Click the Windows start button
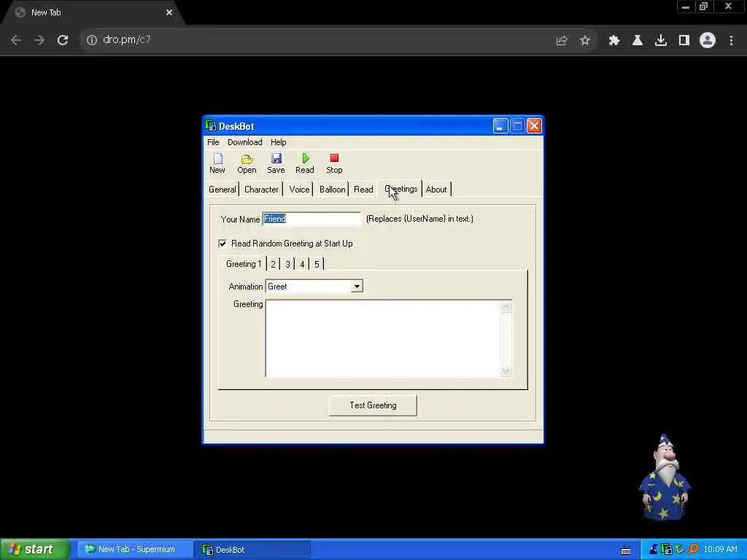The image size is (747, 560). click(x=34, y=550)
